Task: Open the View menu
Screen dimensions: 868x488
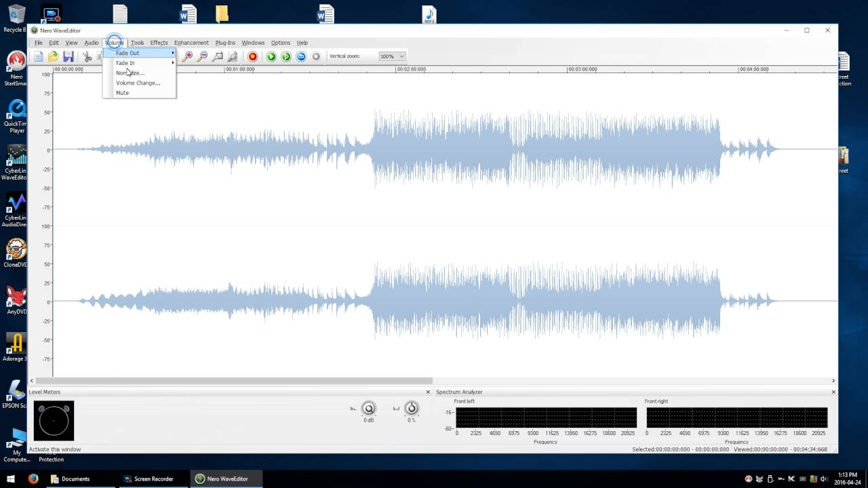Action: [x=71, y=43]
